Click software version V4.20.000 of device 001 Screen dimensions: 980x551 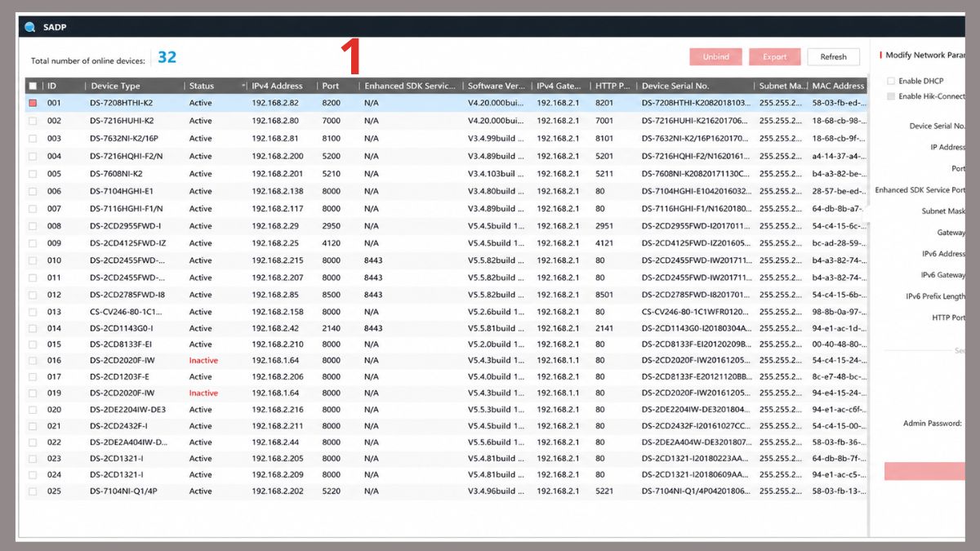point(497,104)
